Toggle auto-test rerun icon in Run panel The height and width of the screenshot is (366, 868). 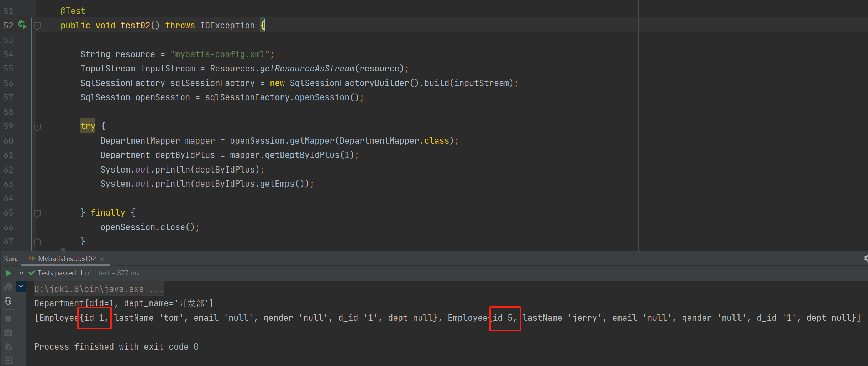point(8,301)
